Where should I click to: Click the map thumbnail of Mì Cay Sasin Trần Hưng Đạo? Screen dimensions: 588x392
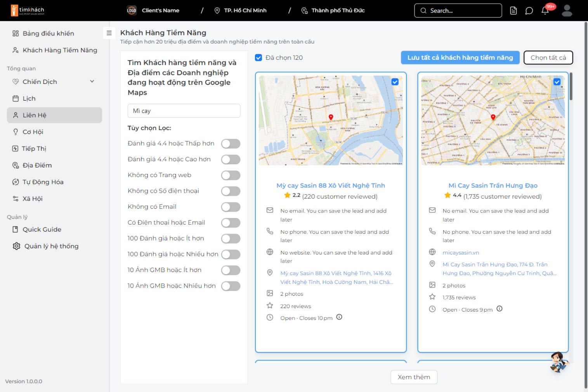pos(493,120)
